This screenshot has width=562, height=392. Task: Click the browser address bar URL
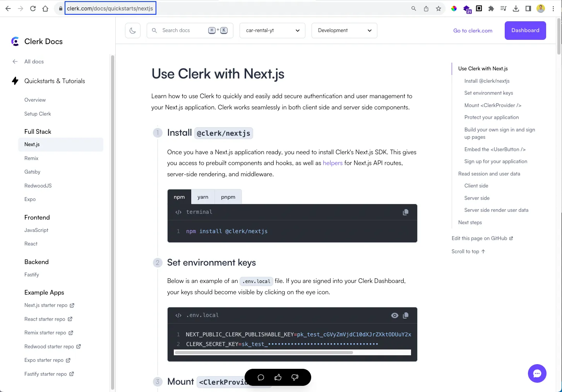[x=110, y=9]
